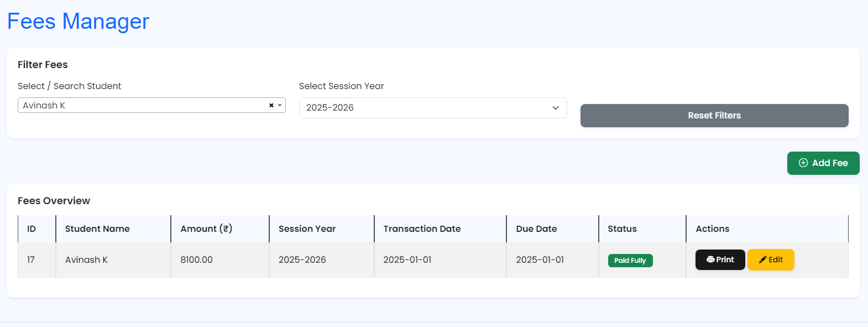The height and width of the screenshot is (327, 868).
Task: Click the Add Fee button
Action: (x=823, y=163)
